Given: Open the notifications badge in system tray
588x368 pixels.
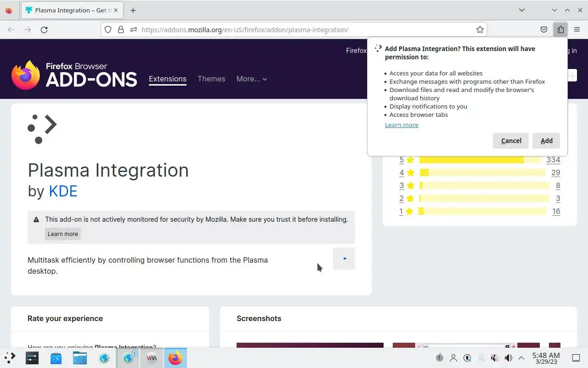Looking at the screenshot, I should [x=440, y=357].
